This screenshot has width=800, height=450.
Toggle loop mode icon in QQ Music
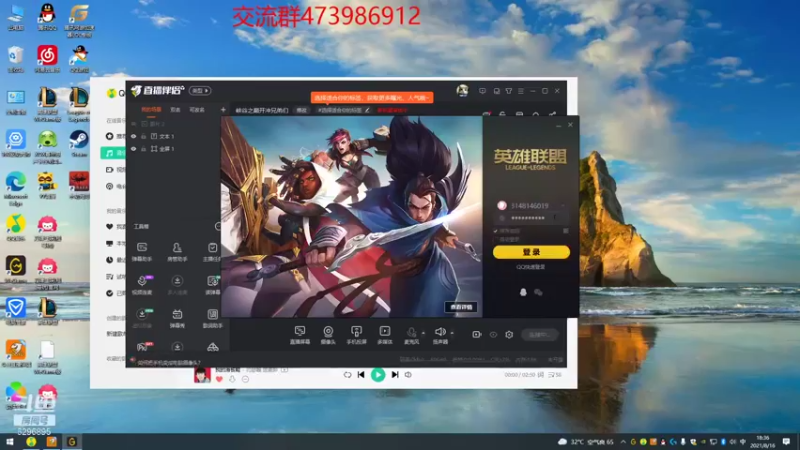(347, 375)
